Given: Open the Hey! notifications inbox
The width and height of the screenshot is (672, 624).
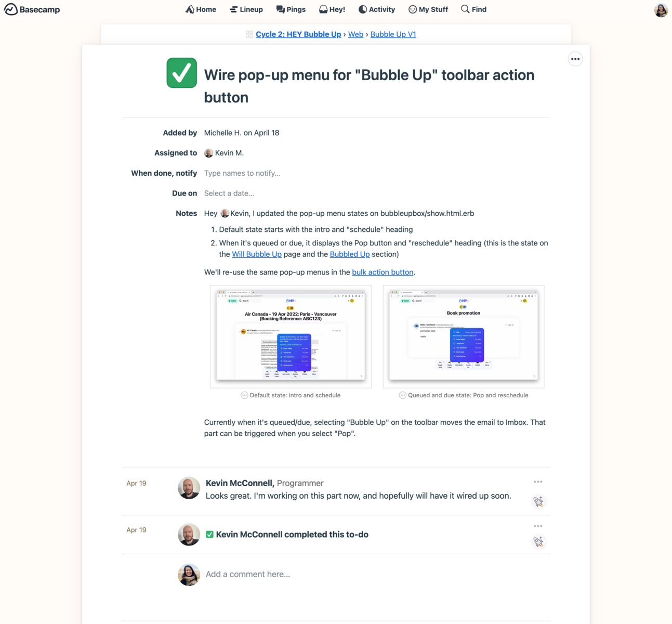Looking at the screenshot, I should click(x=332, y=9).
